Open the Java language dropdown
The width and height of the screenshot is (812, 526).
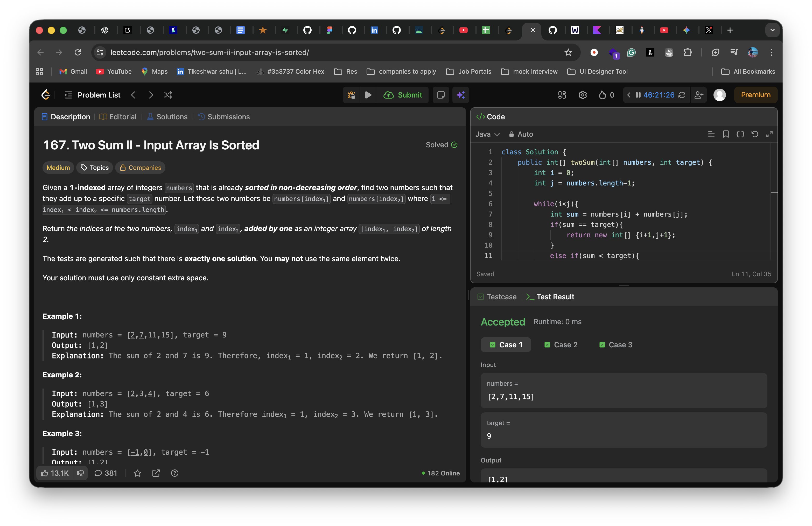click(x=487, y=134)
